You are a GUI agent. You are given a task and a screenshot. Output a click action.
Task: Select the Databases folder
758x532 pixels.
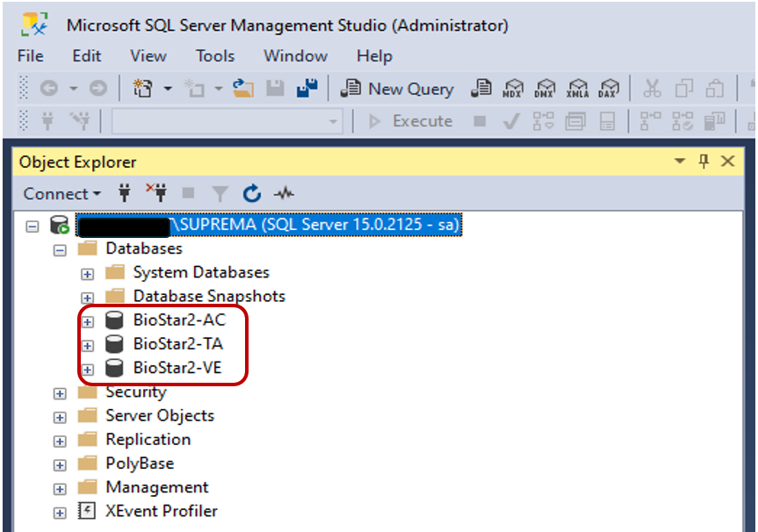pyautogui.click(x=144, y=248)
